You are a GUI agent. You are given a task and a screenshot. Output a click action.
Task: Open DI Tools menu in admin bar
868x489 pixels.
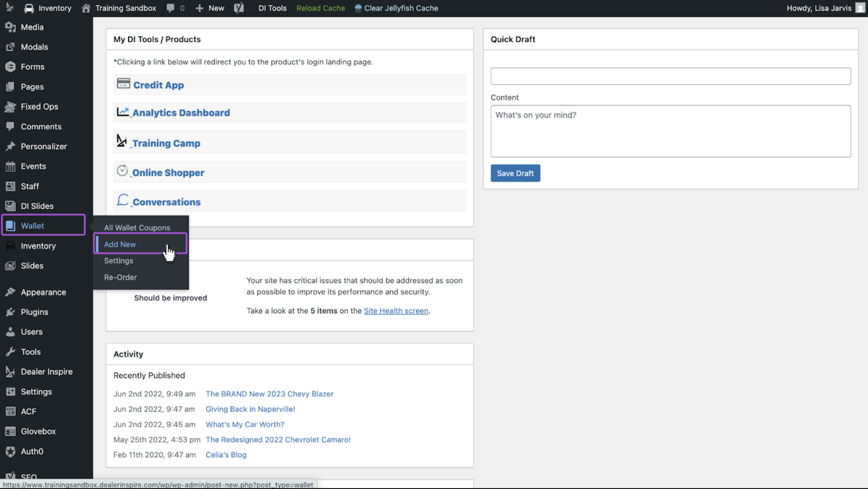pyautogui.click(x=272, y=8)
